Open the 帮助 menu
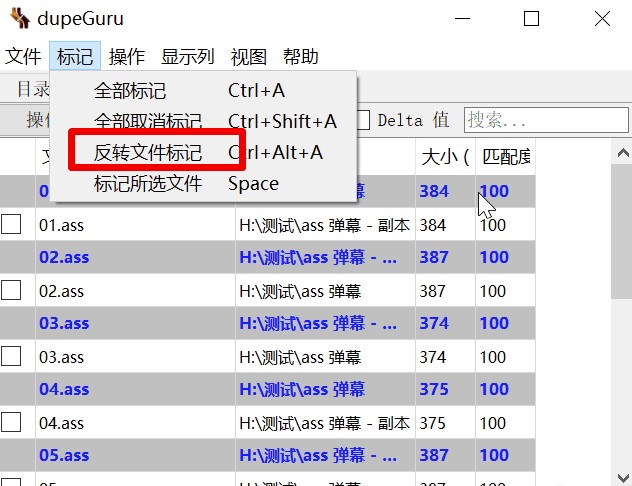Viewport: 632px width, 486px height. pyautogui.click(x=301, y=56)
